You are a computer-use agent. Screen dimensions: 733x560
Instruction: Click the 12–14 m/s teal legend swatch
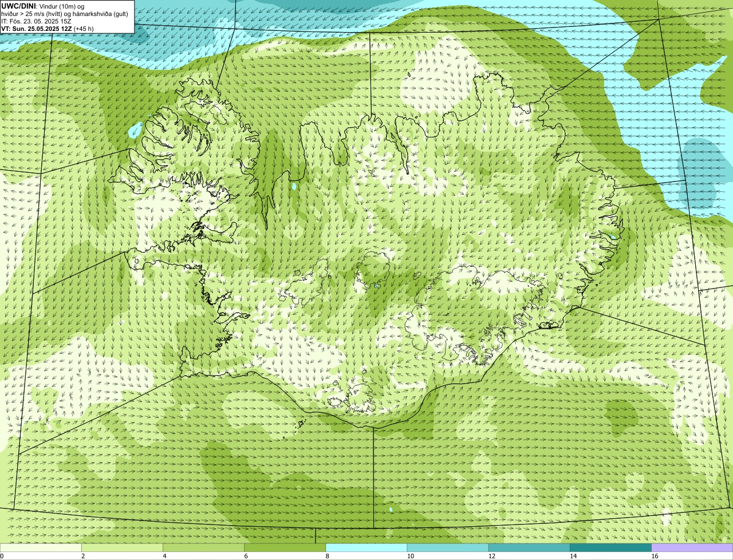pyautogui.click(x=529, y=547)
